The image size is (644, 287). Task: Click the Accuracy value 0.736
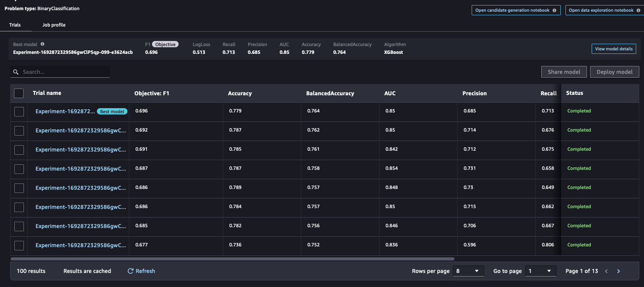pyautogui.click(x=235, y=245)
